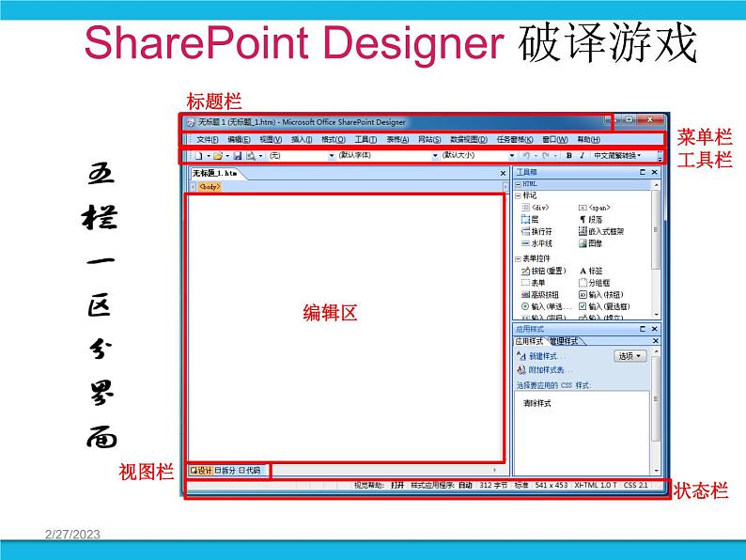The image size is (746, 560).
Task: Open the 窗口(W) Window menu
Action: coord(555,139)
